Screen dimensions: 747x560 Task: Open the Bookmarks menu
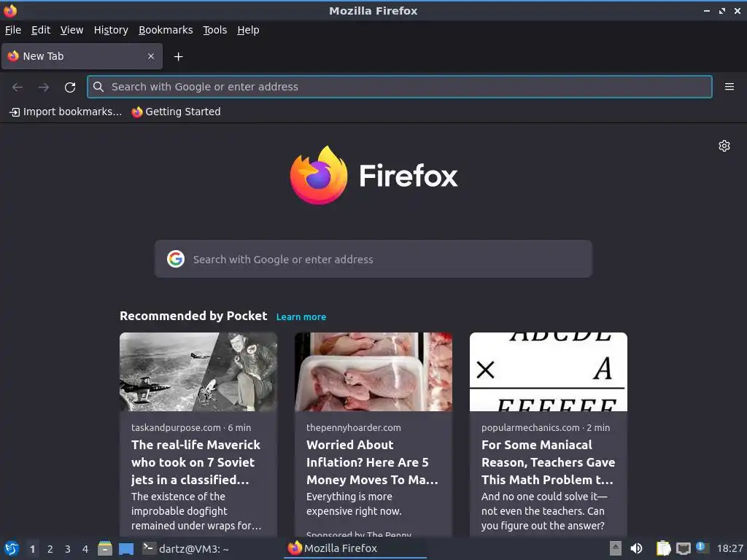[x=166, y=30]
